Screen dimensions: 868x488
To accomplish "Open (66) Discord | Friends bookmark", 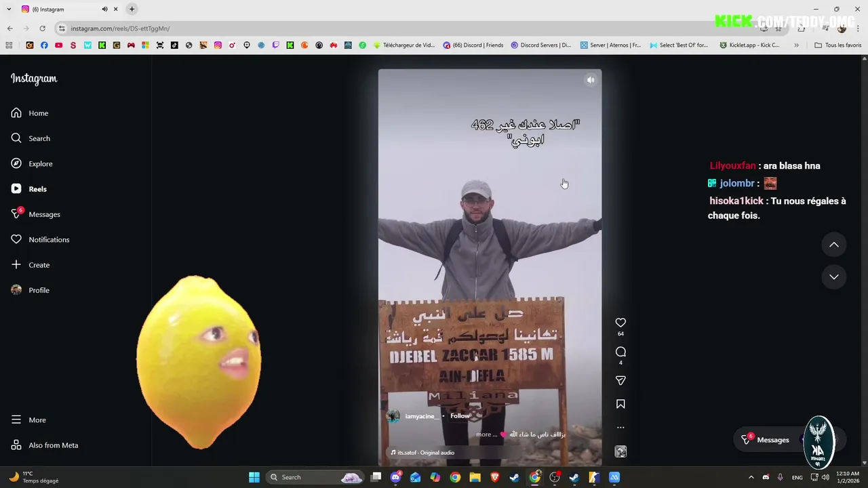I will coord(473,45).
